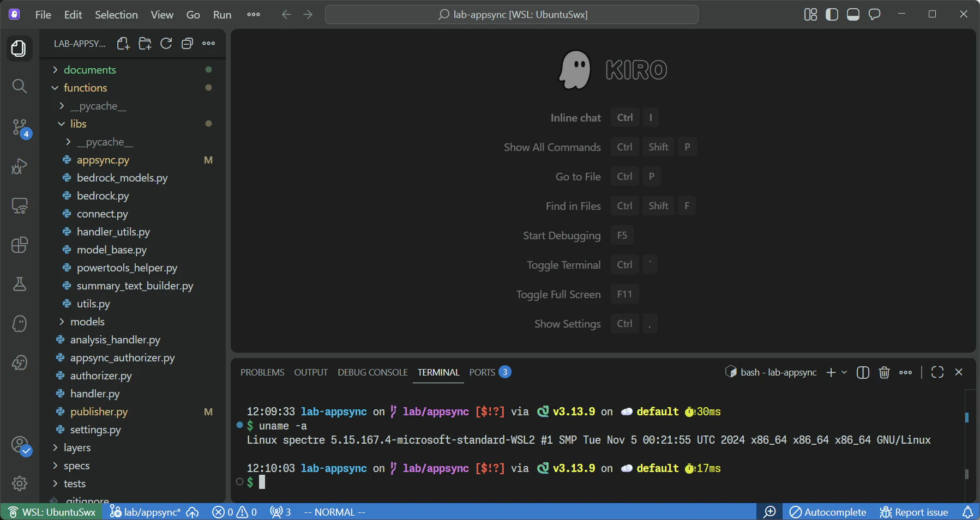Open the Kiro ghost panel
This screenshot has width=980, height=520.
coord(19,323)
